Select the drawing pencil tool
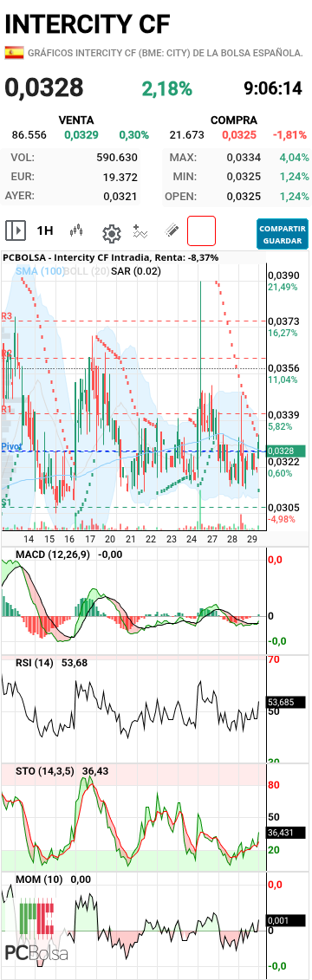Screen dimensions: 312x980 point(172,230)
